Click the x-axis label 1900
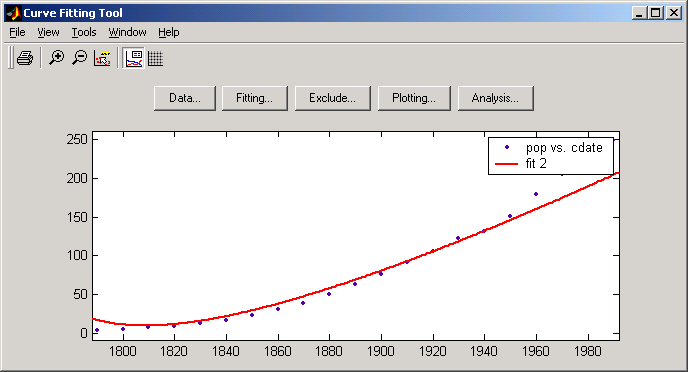Image resolution: width=688 pixels, height=372 pixels. click(381, 351)
